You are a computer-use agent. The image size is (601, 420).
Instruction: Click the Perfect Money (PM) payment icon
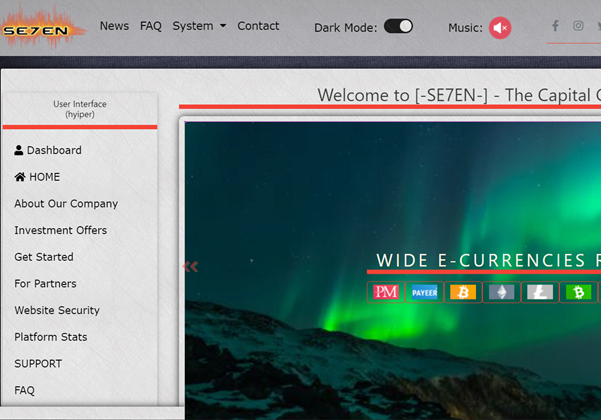tap(386, 292)
